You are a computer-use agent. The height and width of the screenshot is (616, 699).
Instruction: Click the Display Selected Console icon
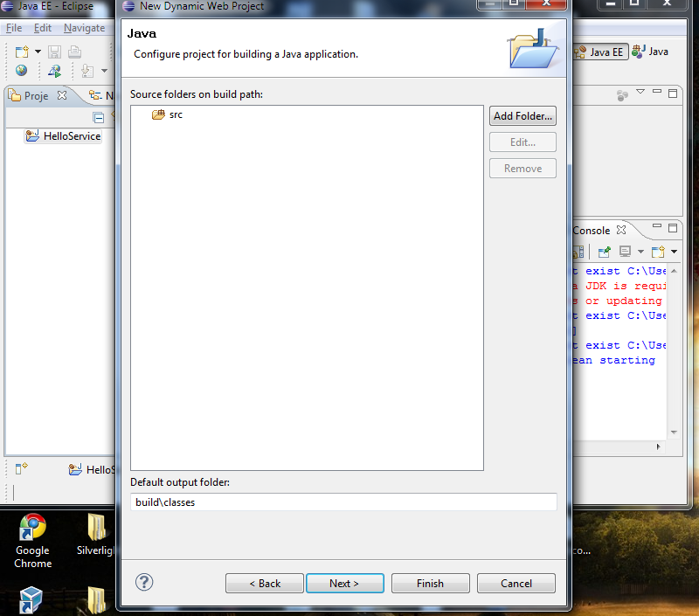pos(625,252)
